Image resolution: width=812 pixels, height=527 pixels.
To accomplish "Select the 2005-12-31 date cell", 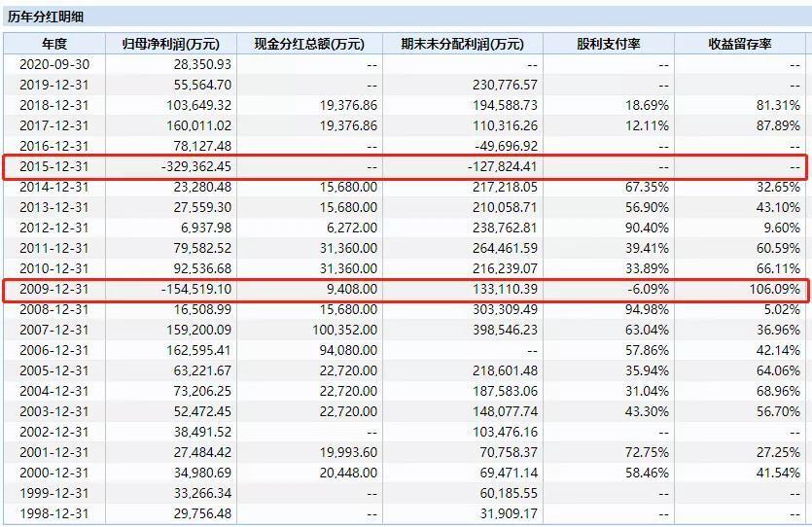I will click(54, 370).
